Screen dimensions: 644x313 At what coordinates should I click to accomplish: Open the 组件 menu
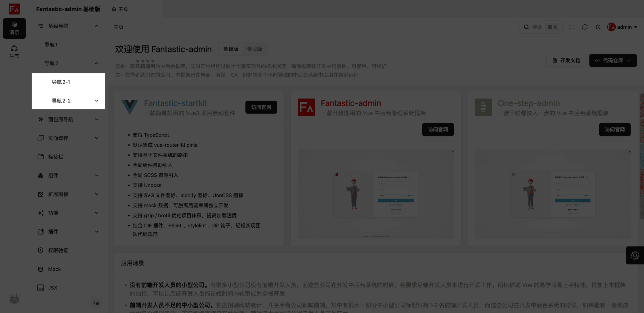tap(68, 175)
